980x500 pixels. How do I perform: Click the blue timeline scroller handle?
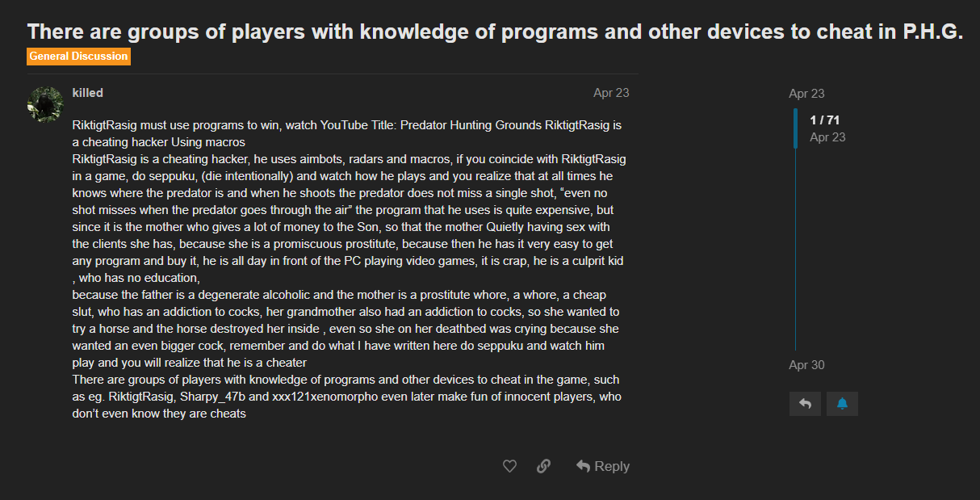click(796, 128)
